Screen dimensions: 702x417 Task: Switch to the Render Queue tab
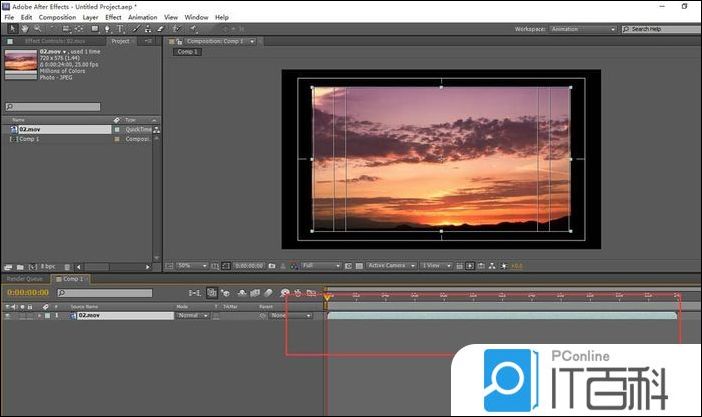25,279
